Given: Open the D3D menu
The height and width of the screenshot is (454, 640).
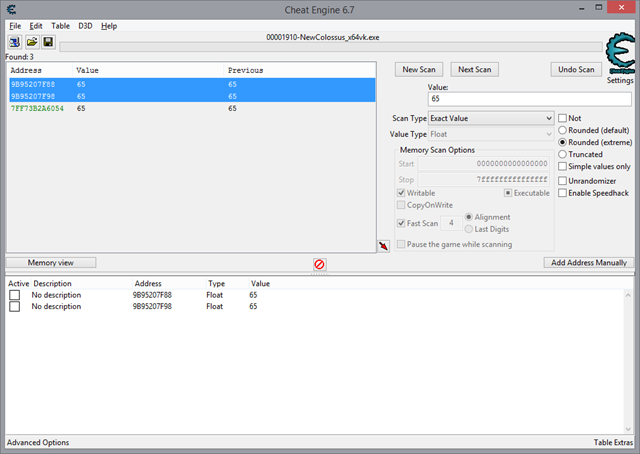Looking at the screenshot, I should tap(84, 25).
